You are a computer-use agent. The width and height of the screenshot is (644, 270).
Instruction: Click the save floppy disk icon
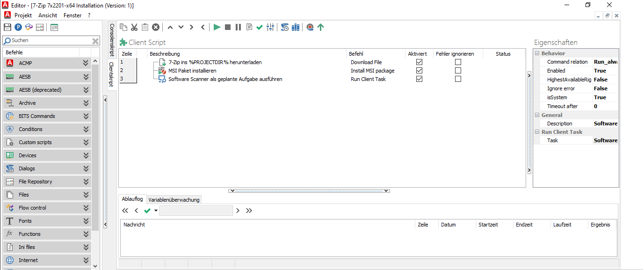click(x=7, y=27)
